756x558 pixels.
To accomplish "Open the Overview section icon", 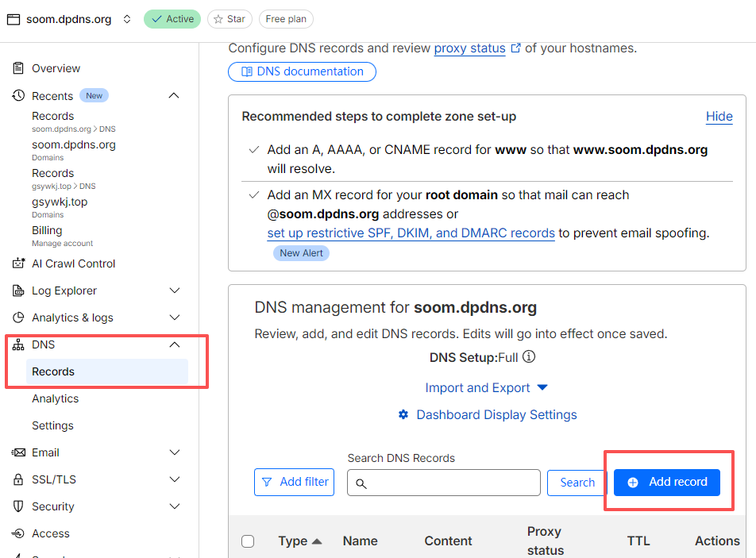I will pos(18,68).
